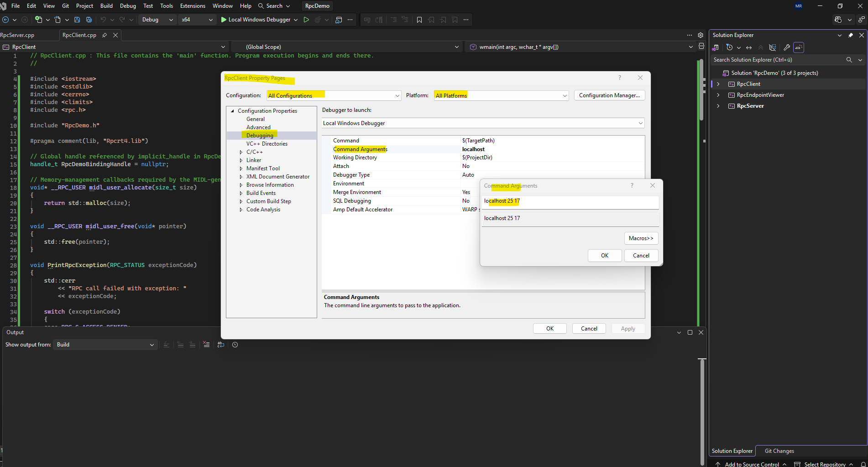The height and width of the screenshot is (467, 868).
Task: Open Properties wrench icon in Solution Explorer
Action: pyautogui.click(x=787, y=47)
